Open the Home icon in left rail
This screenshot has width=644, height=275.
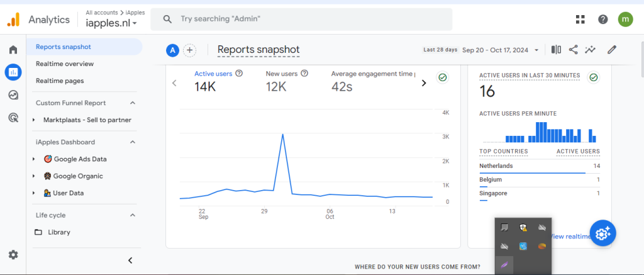(13, 50)
